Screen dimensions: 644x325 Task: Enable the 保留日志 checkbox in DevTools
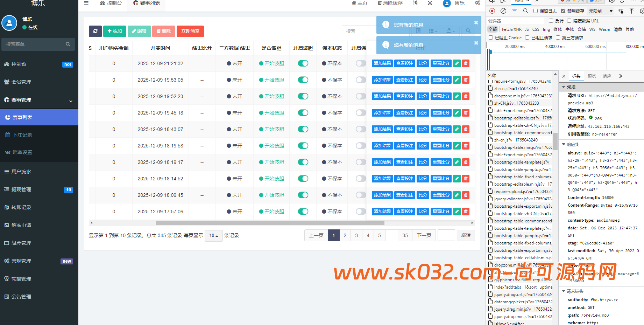535,11
